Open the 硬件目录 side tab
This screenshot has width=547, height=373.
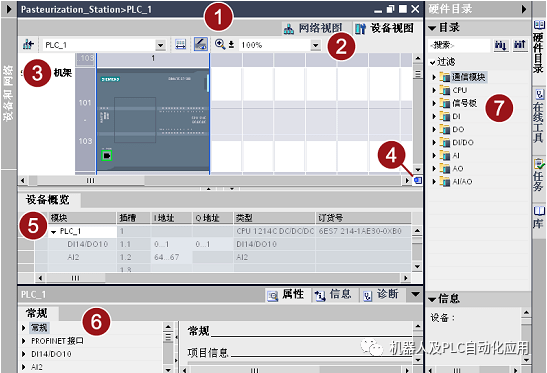tap(539, 47)
